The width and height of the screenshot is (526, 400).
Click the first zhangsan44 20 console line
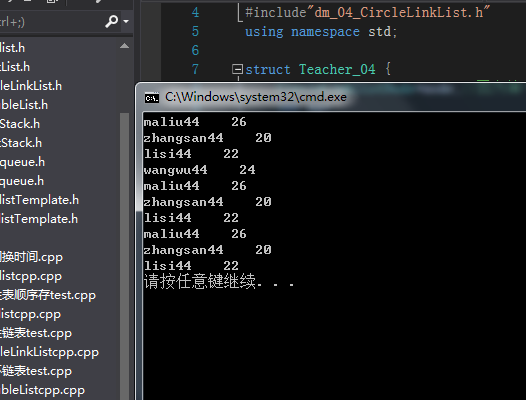click(x=207, y=138)
